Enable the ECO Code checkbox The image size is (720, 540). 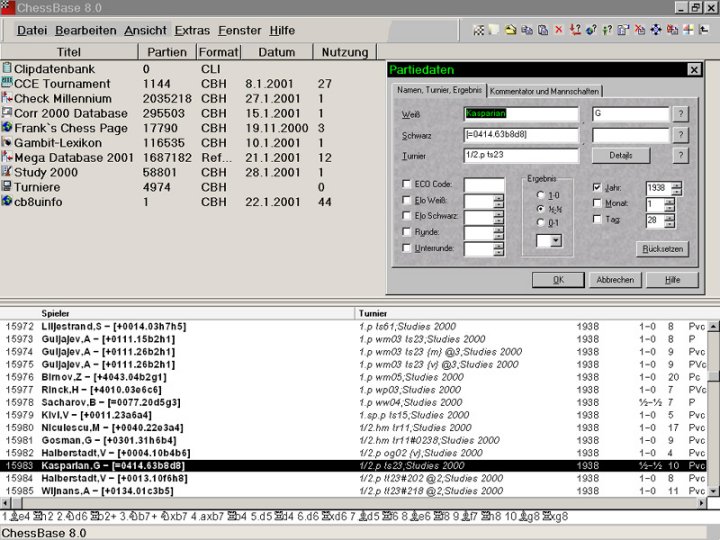(406, 184)
